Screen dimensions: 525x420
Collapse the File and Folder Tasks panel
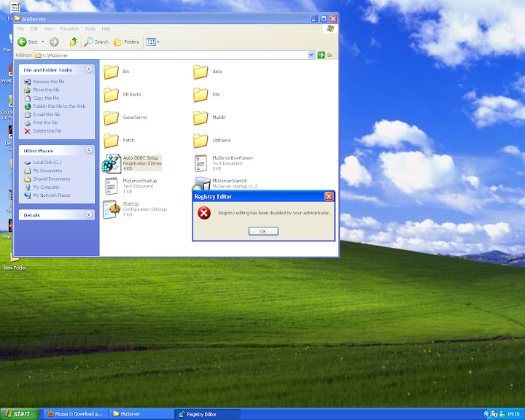[x=89, y=69]
